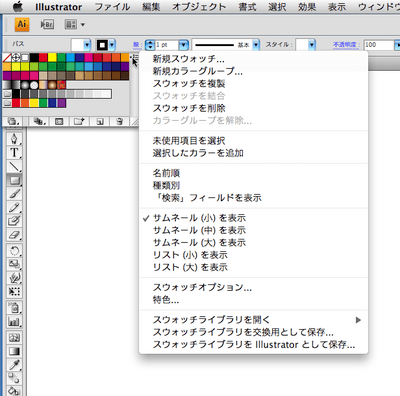Select the Pen tool
The image size is (400, 396).
click(x=14, y=139)
